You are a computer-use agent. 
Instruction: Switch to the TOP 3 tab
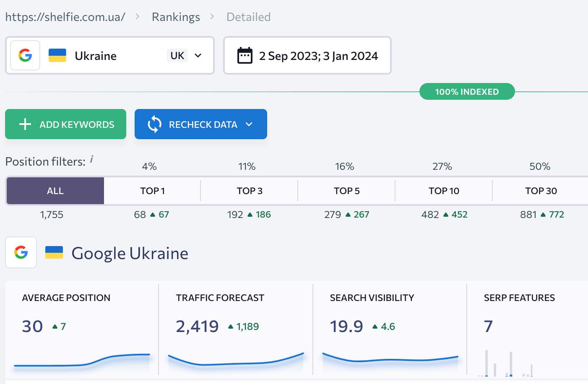249,191
